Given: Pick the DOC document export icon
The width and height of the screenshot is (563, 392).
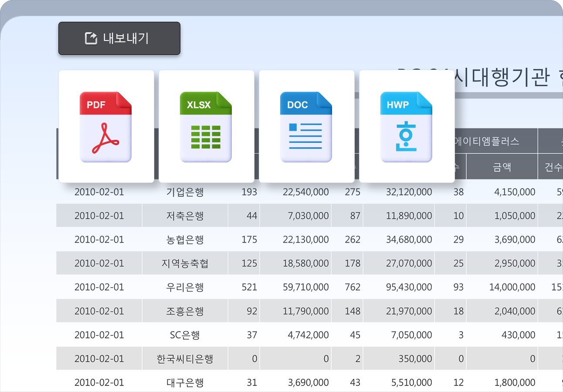Looking at the screenshot, I should [x=306, y=127].
